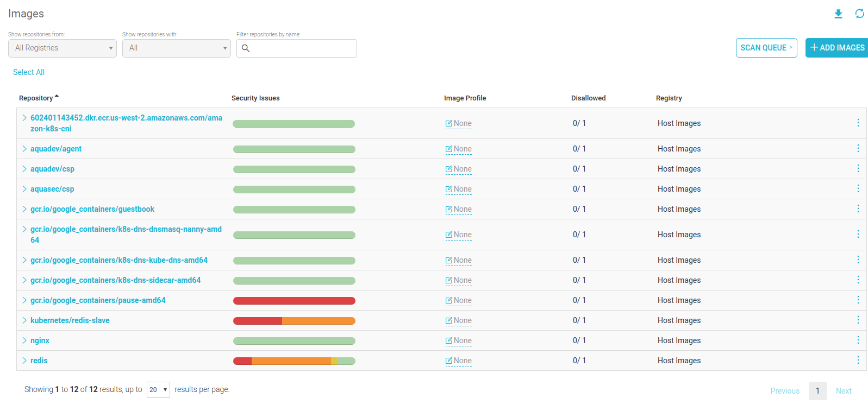
Task: Edit image profile for dnsmasq-nanny-amd64
Action: click(458, 235)
